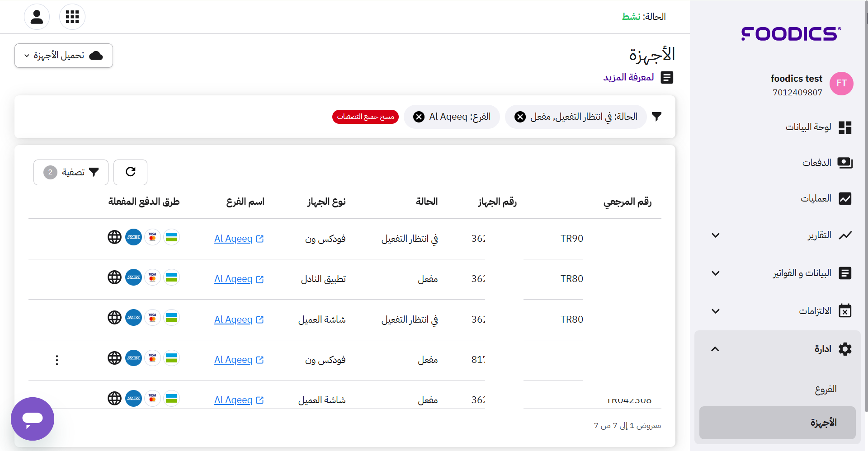
Task: Open Al Aqeeq link in TR90 row
Action: click(239, 239)
